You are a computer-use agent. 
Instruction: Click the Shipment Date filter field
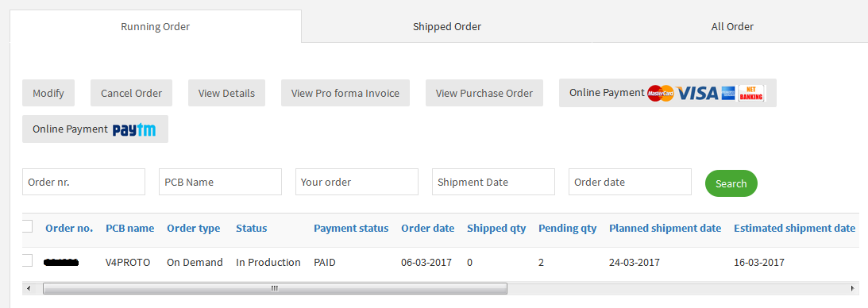click(493, 182)
